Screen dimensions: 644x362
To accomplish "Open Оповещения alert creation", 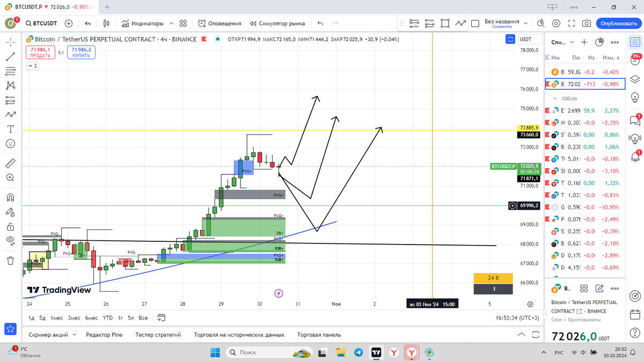I will pyautogui.click(x=219, y=24).
